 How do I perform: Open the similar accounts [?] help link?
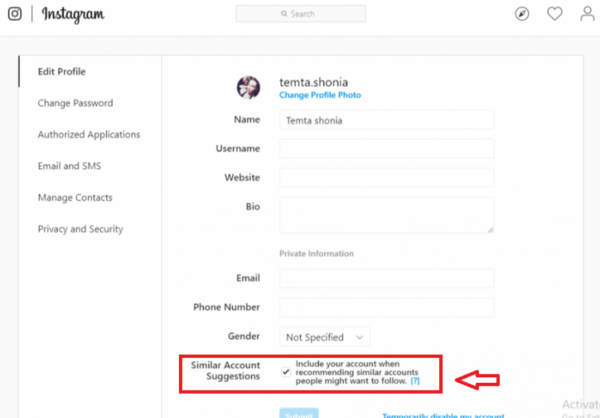415,381
